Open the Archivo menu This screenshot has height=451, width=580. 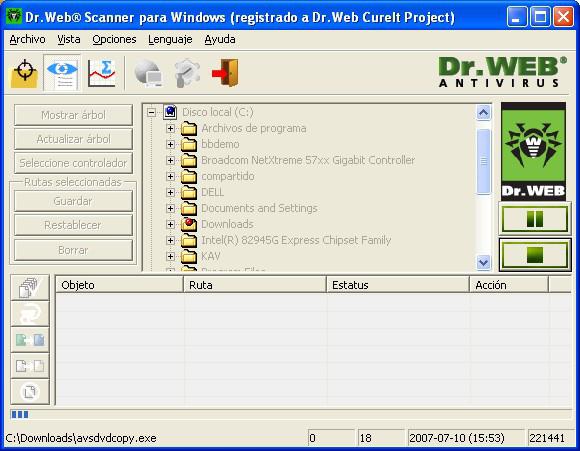pos(27,39)
